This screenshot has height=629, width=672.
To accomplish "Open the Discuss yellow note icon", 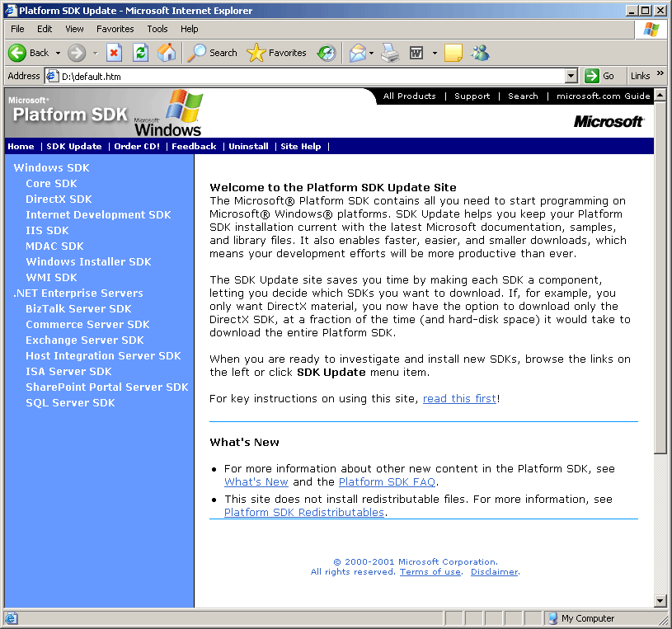I will tap(453, 53).
